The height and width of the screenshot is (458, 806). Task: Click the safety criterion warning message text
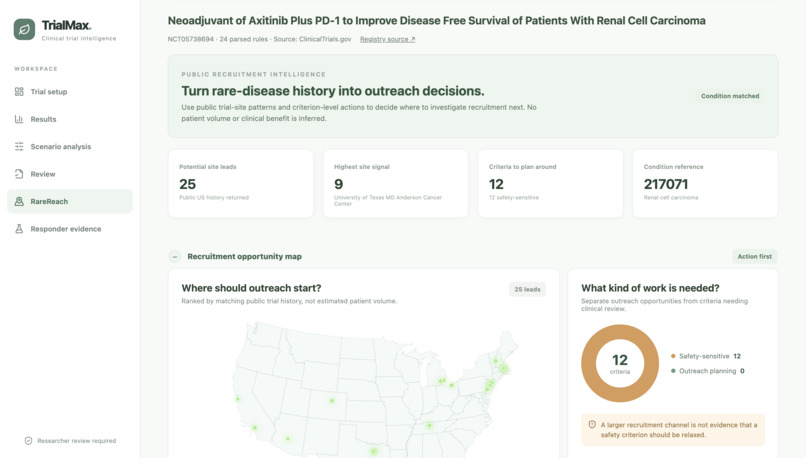[679, 430]
